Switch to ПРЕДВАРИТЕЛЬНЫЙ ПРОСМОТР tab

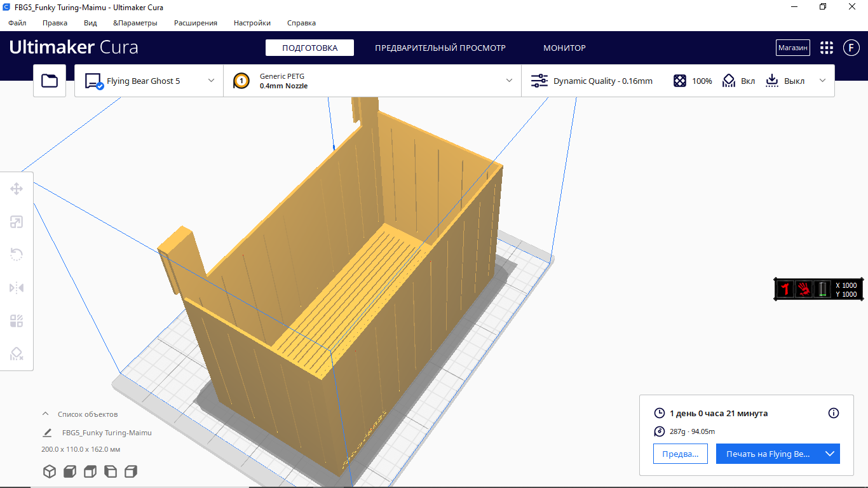(x=440, y=48)
